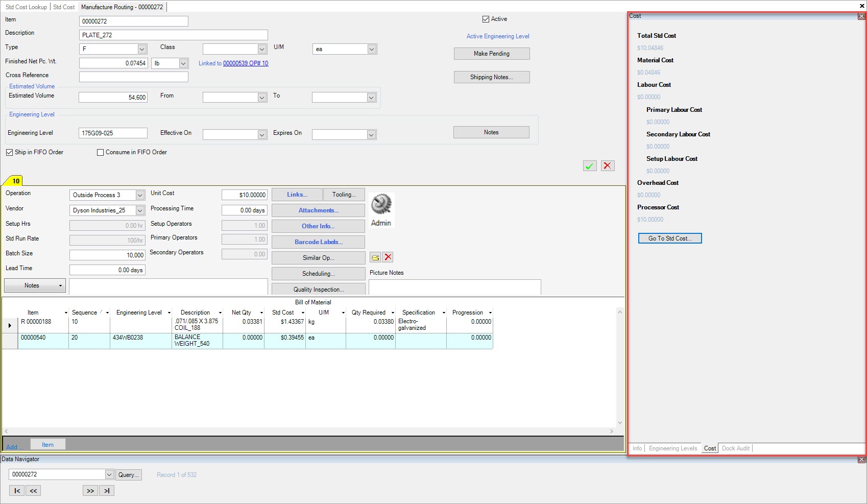Viewport: 867px width, 504px height.
Task: Select operation tab 10
Action: click(x=16, y=181)
